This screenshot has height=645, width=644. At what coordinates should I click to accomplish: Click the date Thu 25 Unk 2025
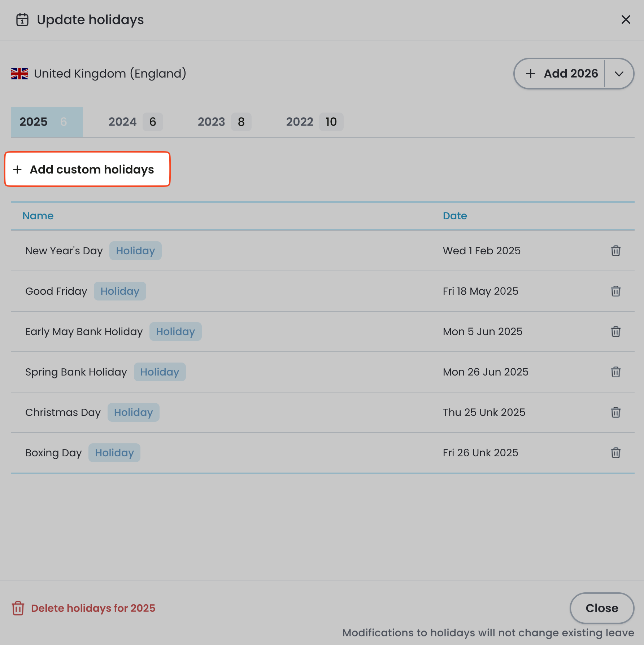484,412
